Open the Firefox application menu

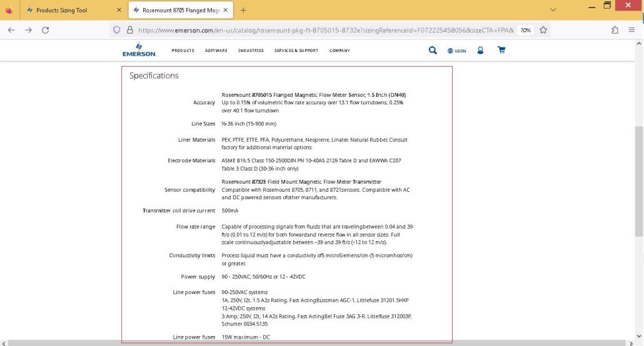(631, 30)
